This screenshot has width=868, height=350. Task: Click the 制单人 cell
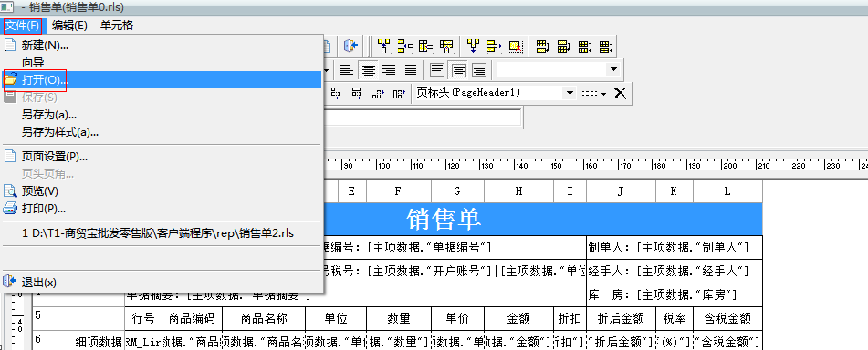tap(675, 247)
